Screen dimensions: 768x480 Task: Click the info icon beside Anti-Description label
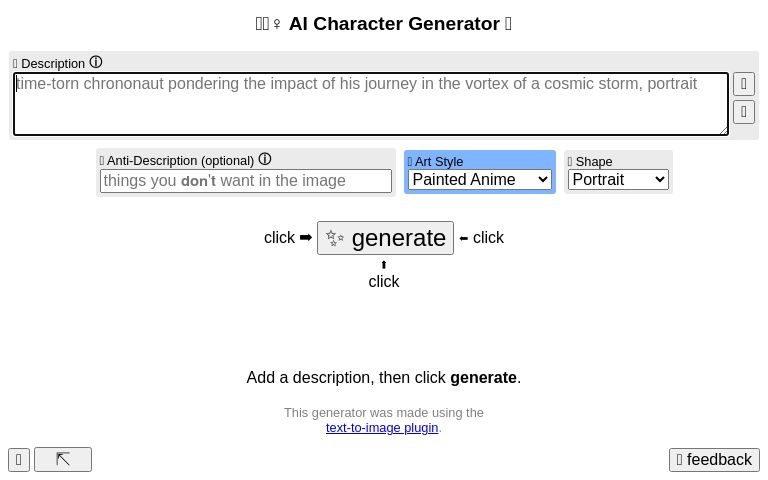tap(265, 159)
